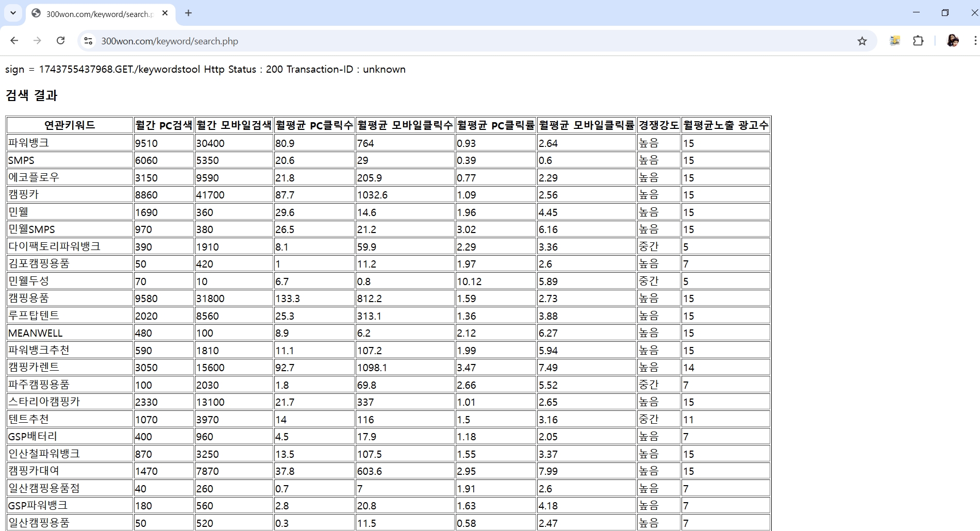
Task: Click the 경쟁강도 column header
Action: pyautogui.click(x=658, y=125)
